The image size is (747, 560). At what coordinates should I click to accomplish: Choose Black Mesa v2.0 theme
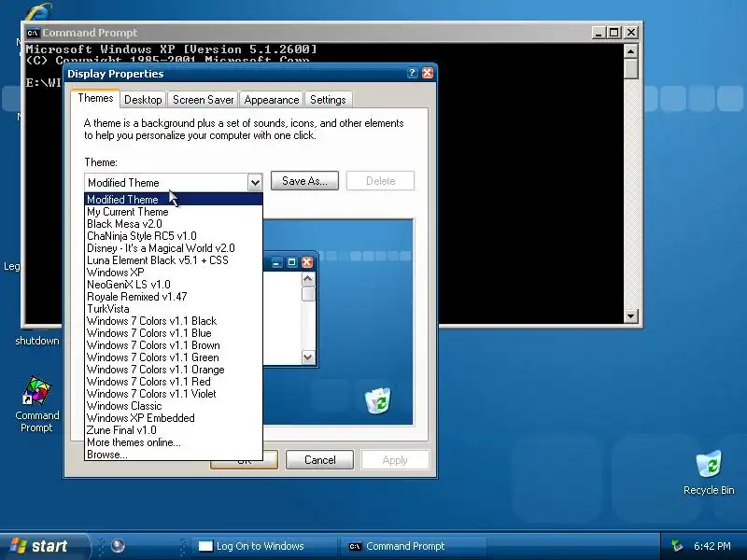pos(174,224)
